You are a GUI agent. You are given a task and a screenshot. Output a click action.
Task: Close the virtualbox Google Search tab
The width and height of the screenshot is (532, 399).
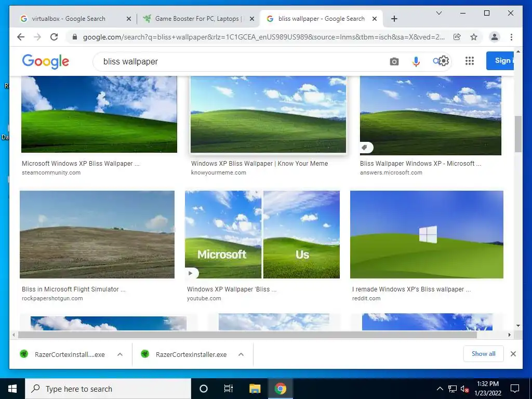click(129, 19)
